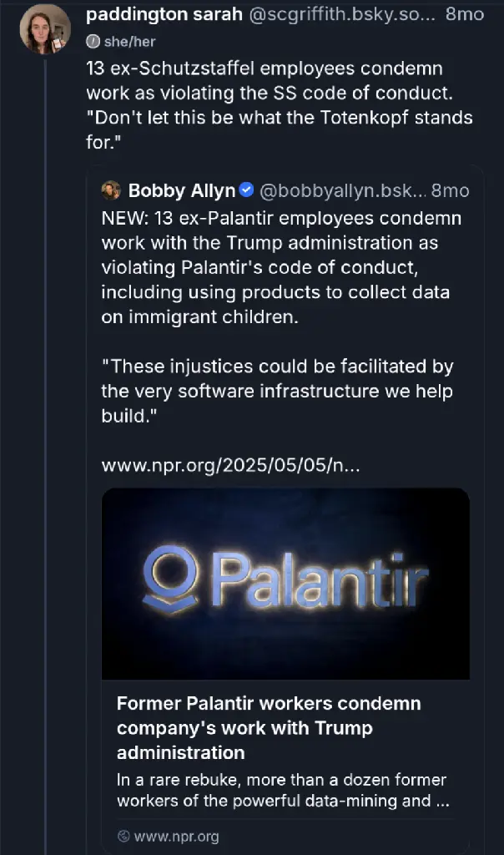Open the Palantir logo preview image

pyautogui.click(x=285, y=584)
